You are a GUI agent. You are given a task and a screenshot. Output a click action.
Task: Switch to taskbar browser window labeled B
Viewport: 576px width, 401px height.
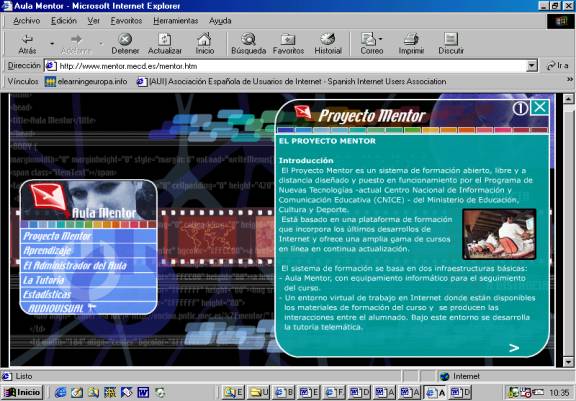click(284, 393)
